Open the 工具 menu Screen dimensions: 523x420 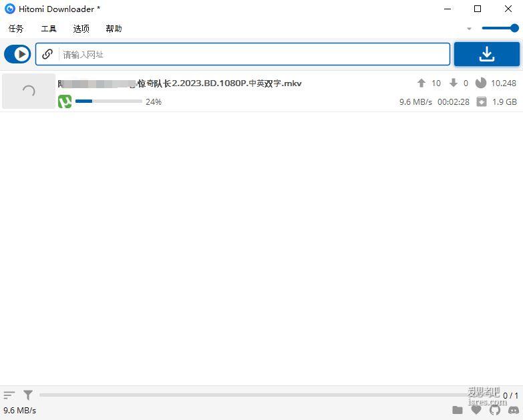49,29
